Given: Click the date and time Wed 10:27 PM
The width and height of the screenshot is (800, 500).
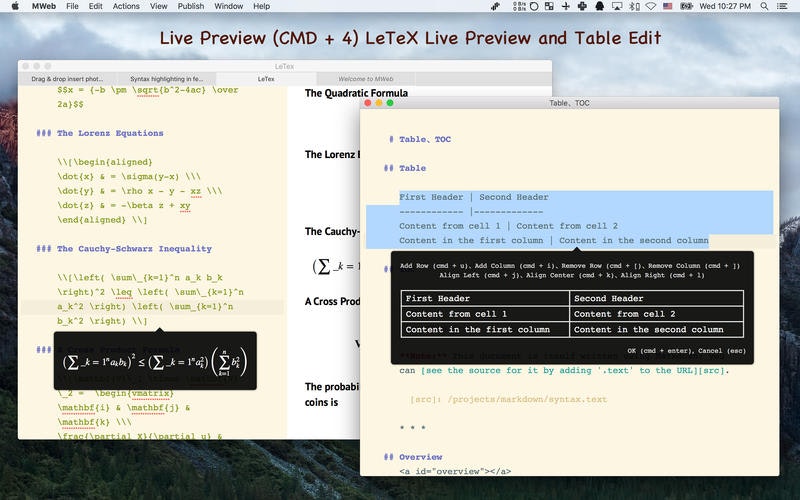Looking at the screenshot, I should (725, 6).
